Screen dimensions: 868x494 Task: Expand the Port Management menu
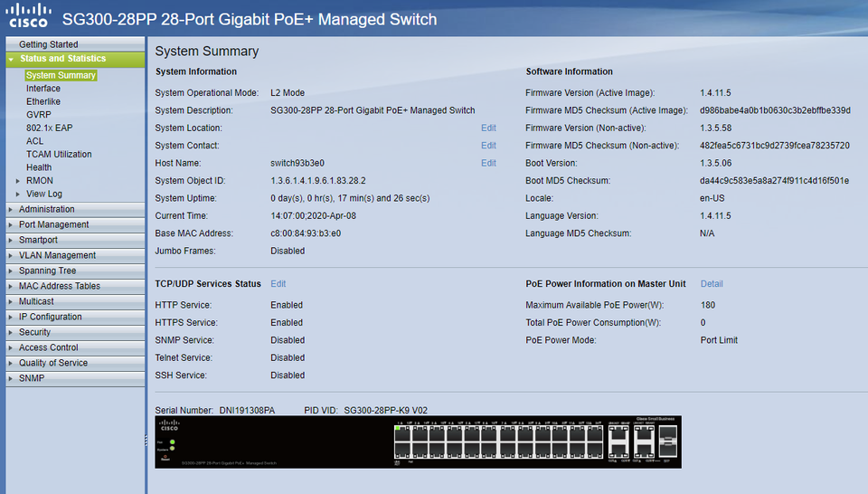pyautogui.click(x=54, y=224)
